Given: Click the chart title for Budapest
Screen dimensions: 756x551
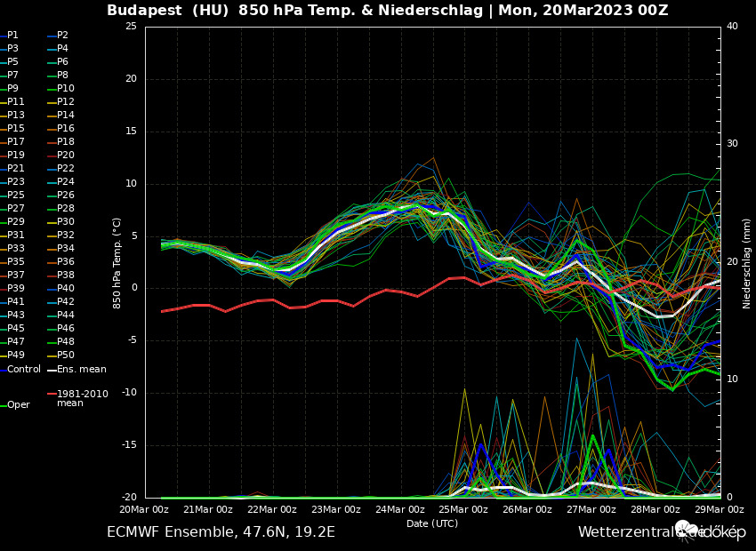Looking at the screenshot, I should 387,11.
